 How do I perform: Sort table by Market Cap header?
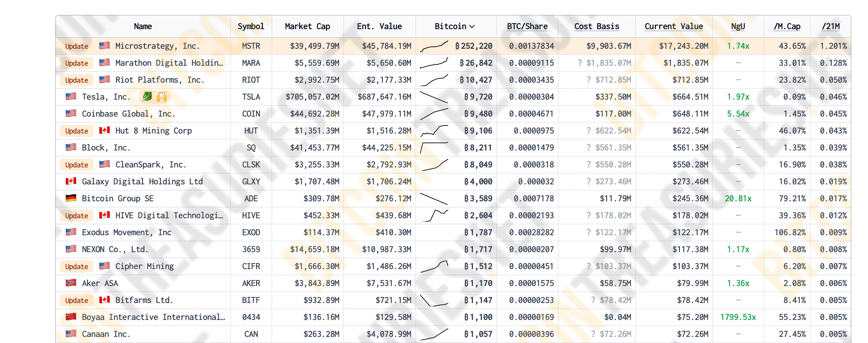(307, 26)
